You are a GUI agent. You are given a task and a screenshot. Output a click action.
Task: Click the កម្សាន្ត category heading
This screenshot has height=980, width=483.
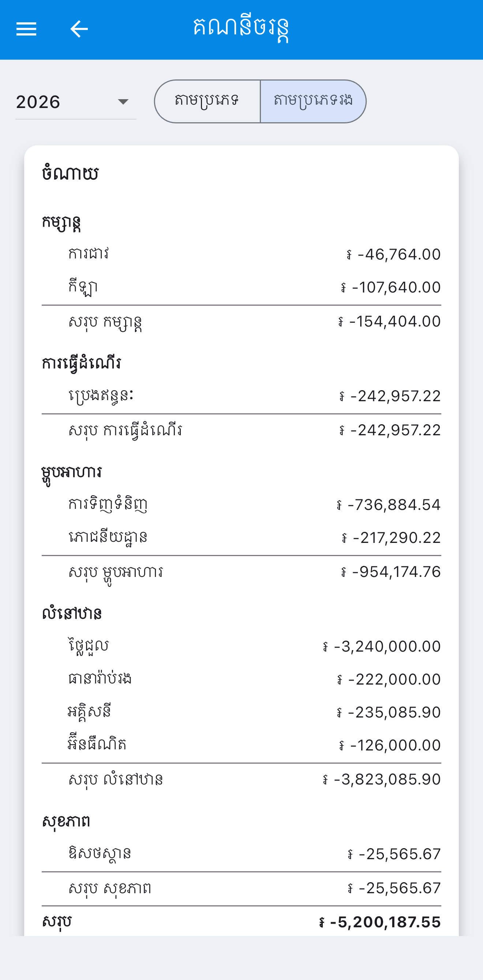point(61,223)
